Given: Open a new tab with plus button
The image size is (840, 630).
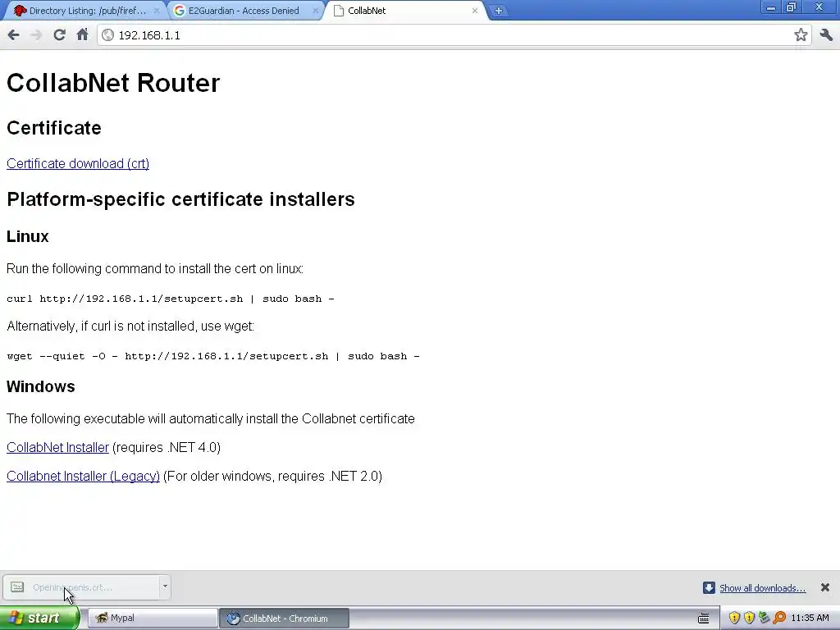Looking at the screenshot, I should pyautogui.click(x=498, y=11).
